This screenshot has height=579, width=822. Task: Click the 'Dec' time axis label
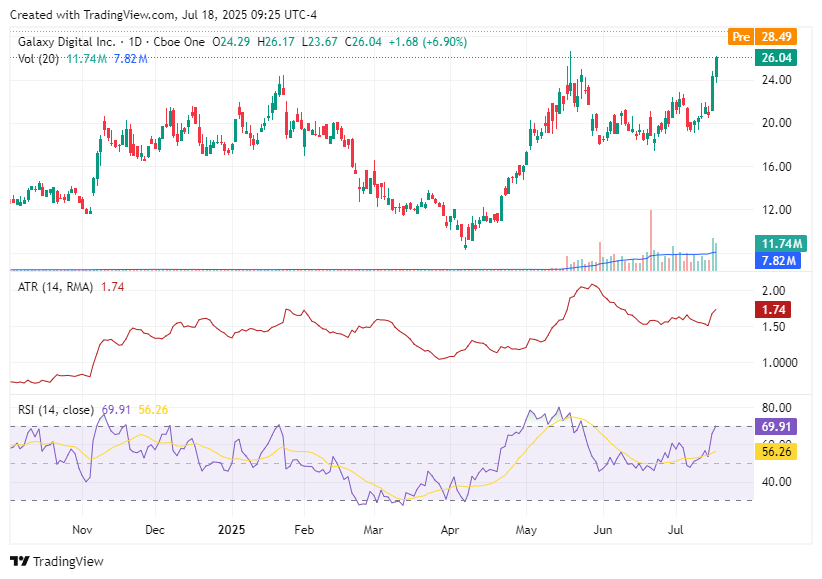pyautogui.click(x=155, y=530)
